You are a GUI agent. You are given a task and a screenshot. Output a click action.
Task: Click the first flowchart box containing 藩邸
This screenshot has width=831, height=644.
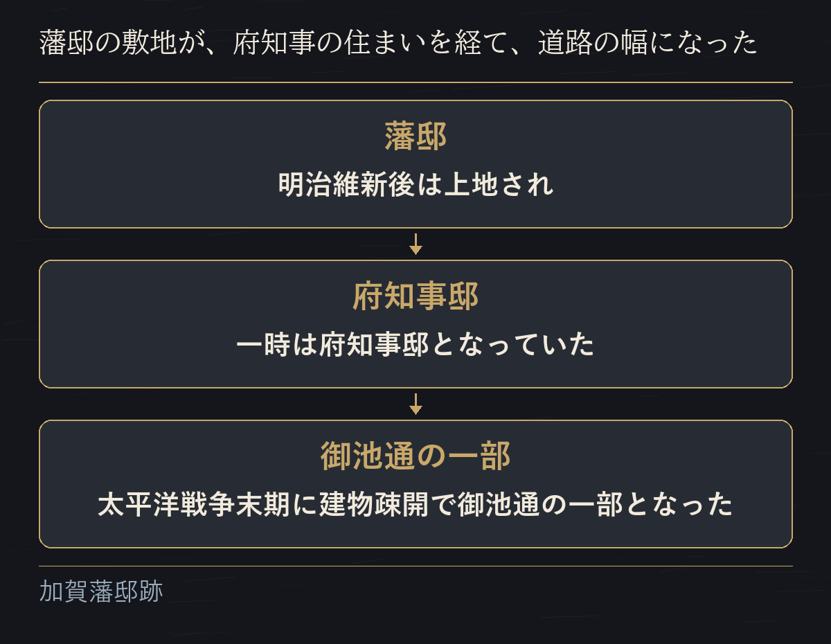point(415,164)
